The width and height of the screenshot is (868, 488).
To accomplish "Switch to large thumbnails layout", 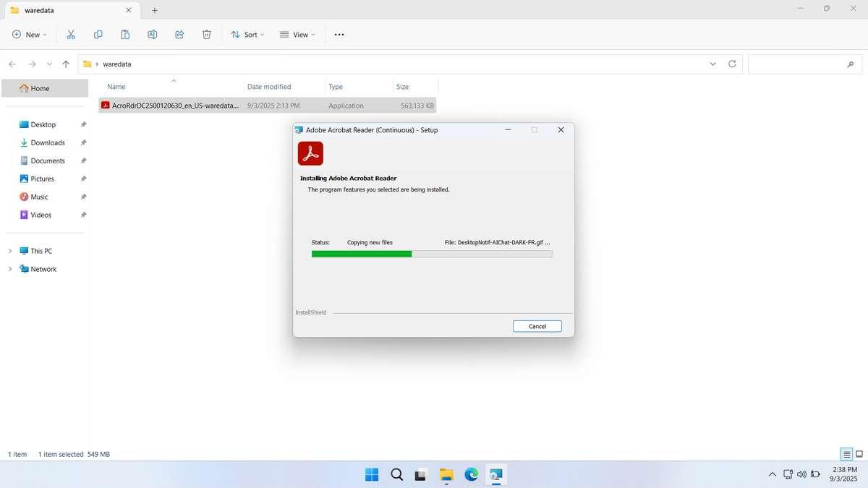I will coord(858,454).
